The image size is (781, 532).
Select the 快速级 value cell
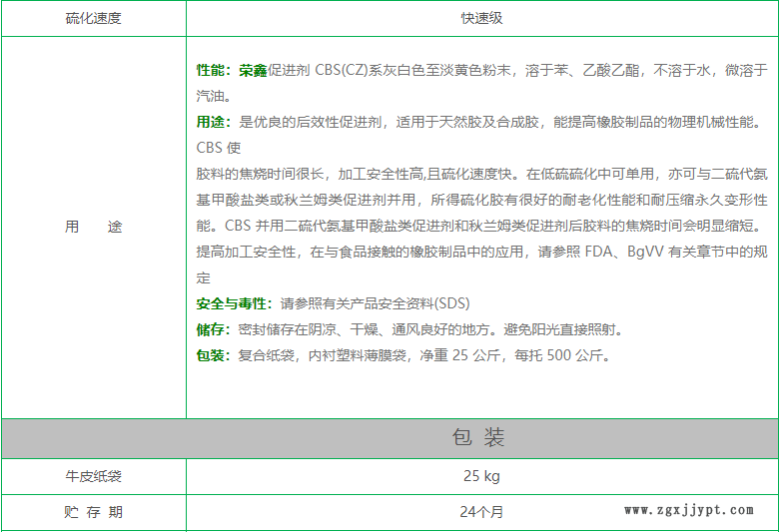[481, 18]
